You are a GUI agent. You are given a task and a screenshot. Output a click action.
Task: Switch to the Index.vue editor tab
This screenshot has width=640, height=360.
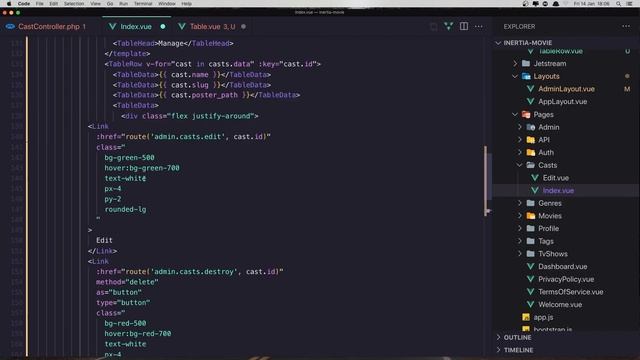(136, 27)
